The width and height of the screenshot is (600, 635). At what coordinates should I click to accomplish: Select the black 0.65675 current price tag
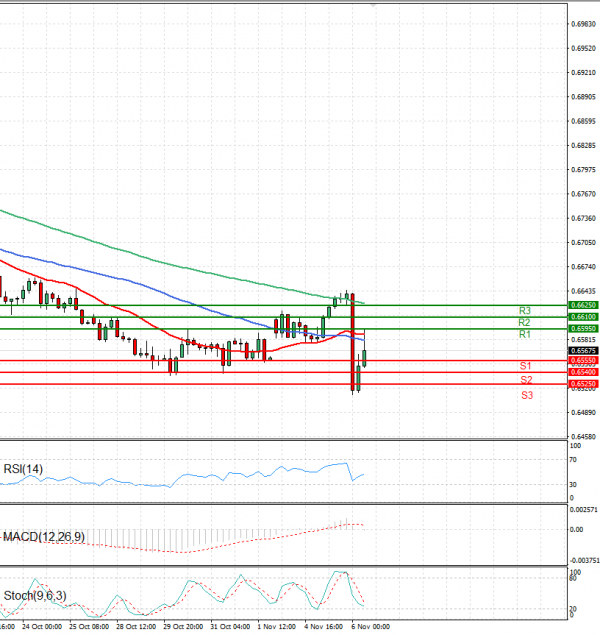[583, 351]
